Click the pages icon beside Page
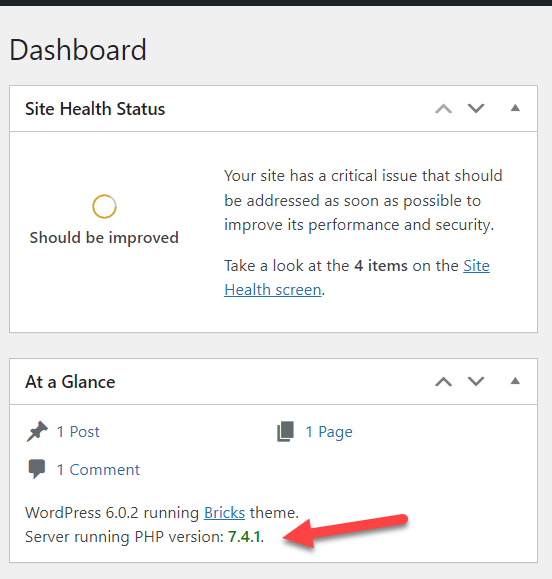552x579 pixels. point(286,431)
